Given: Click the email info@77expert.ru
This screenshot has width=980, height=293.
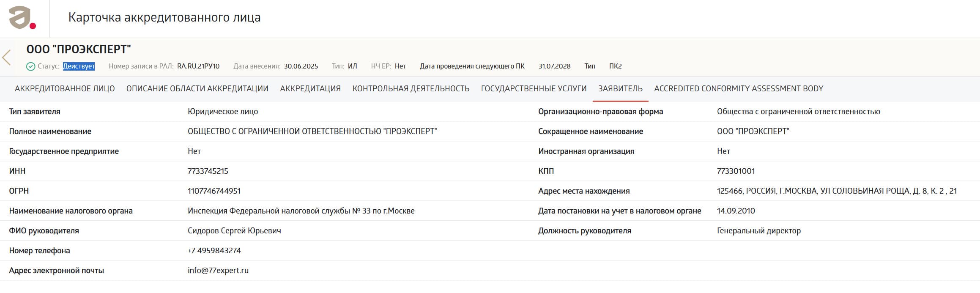Looking at the screenshot, I should (x=218, y=271).
